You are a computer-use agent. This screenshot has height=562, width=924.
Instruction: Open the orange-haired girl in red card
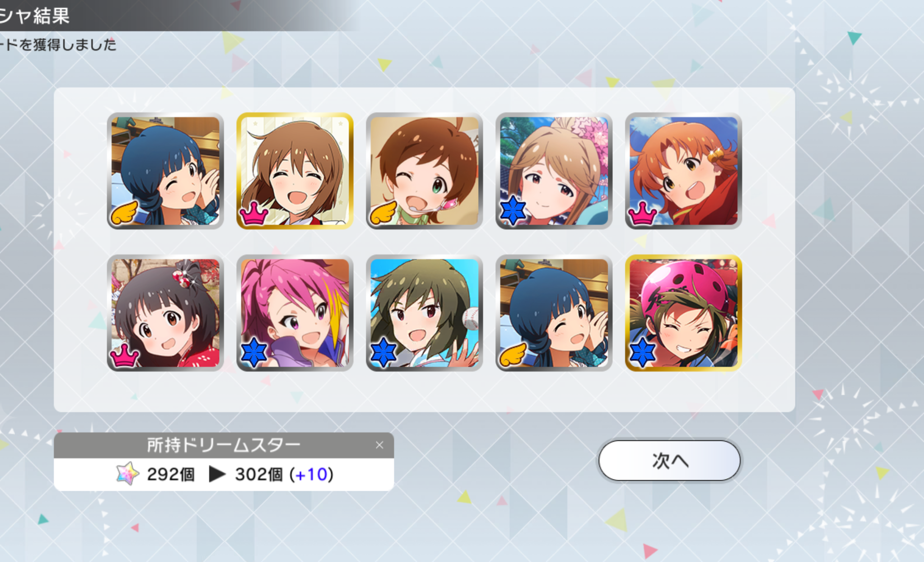click(683, 171)
